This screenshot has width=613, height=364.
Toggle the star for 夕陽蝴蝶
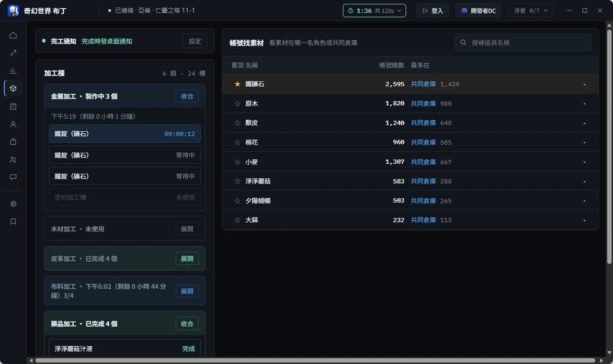pos(237,201)
